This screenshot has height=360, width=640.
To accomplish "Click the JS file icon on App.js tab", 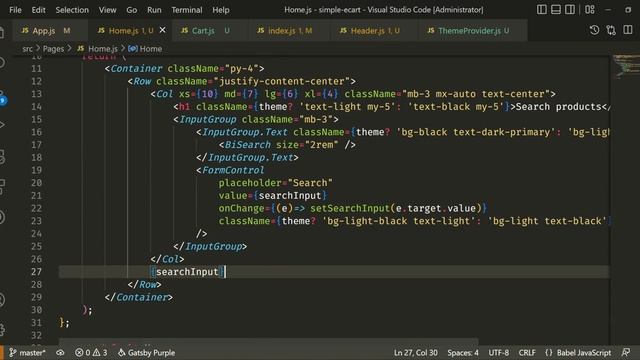I will pyautogui.click(x=25, y=31).
